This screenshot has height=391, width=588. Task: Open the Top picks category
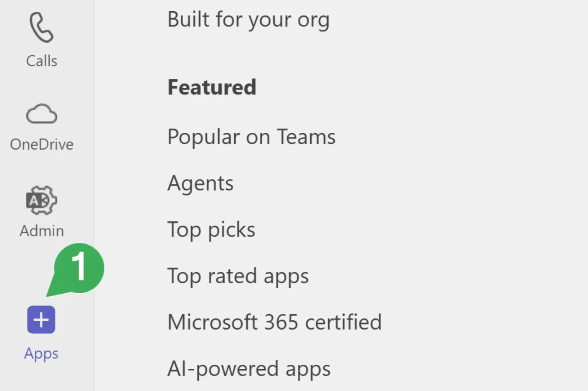tap(211, 230)
